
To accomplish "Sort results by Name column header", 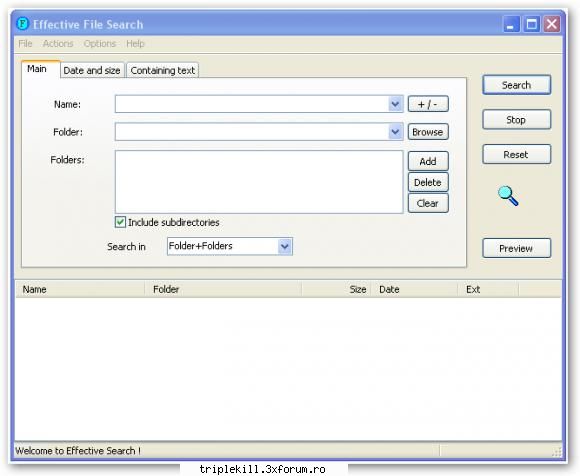I will 80,289.
